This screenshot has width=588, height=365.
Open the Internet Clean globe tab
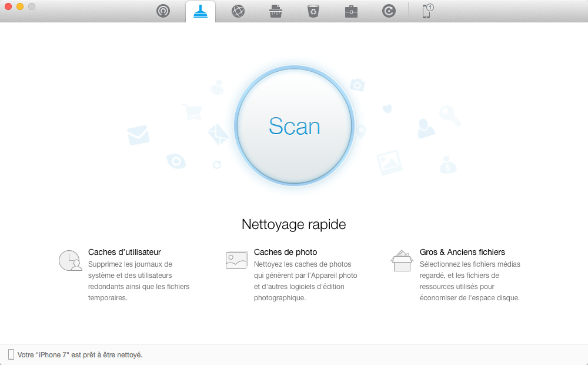coord(238,11)
